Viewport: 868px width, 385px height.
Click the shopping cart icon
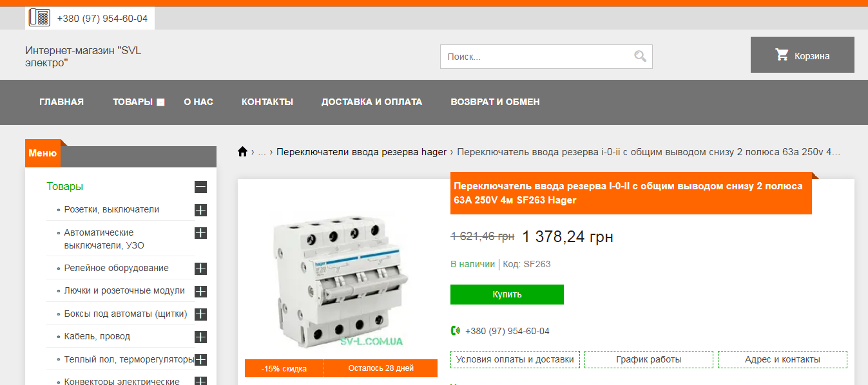click(782, 55)
